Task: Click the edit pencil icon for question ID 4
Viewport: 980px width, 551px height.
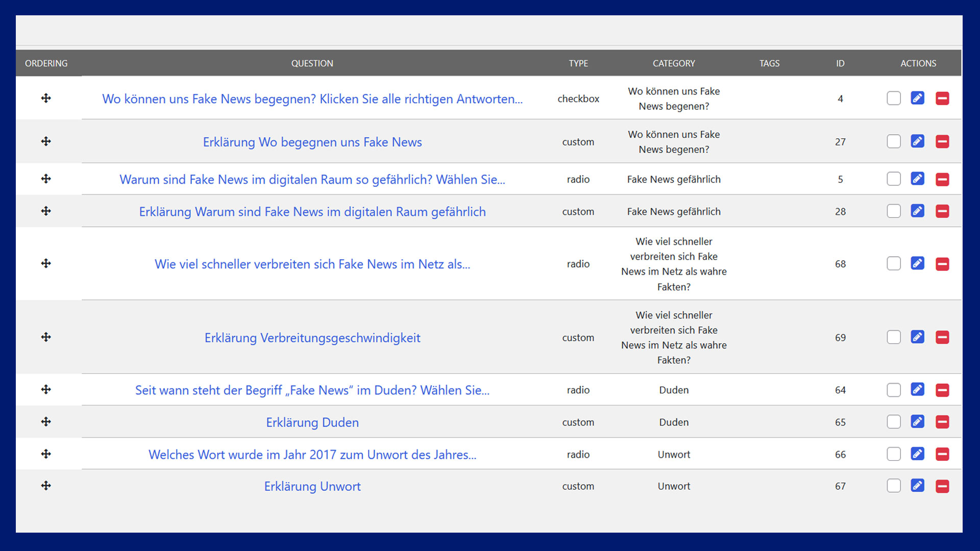Action: pos(917,98)
